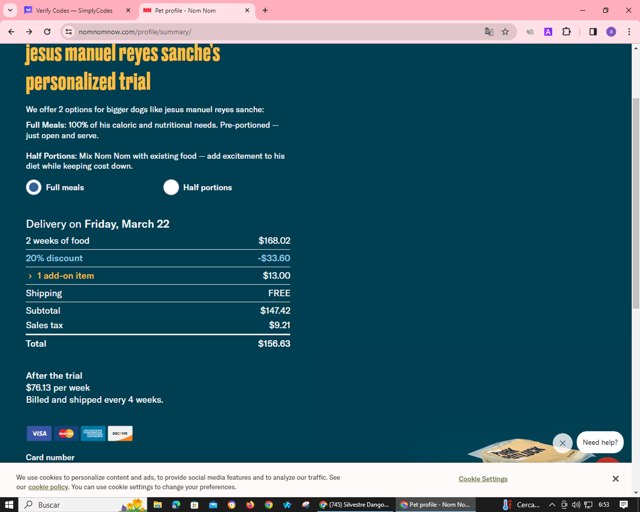Select the Pet profile - Nom Nom tab

[x=185, y=10]
